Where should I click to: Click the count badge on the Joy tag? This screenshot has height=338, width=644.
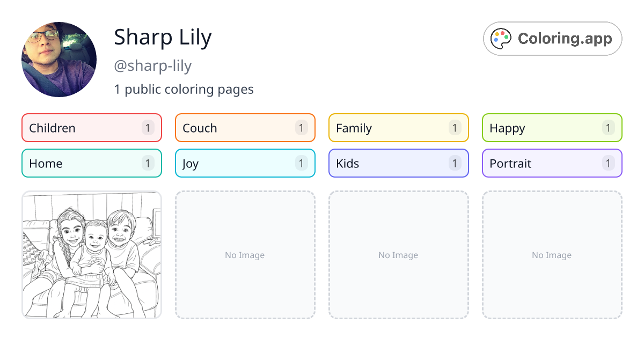tap(301, 163)
